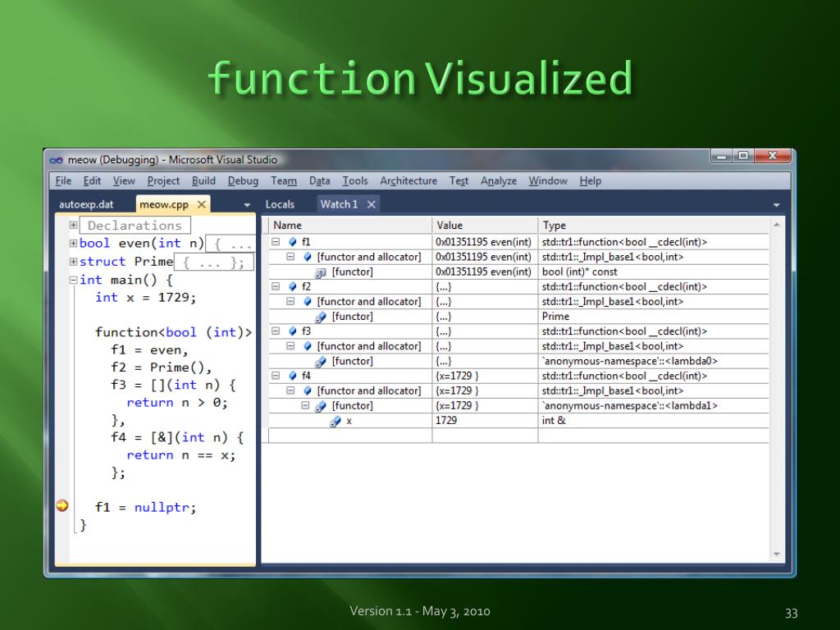This screenshot has width=840, height=630.
Task: Open the Tools menu
Action: tap(354, 181)
